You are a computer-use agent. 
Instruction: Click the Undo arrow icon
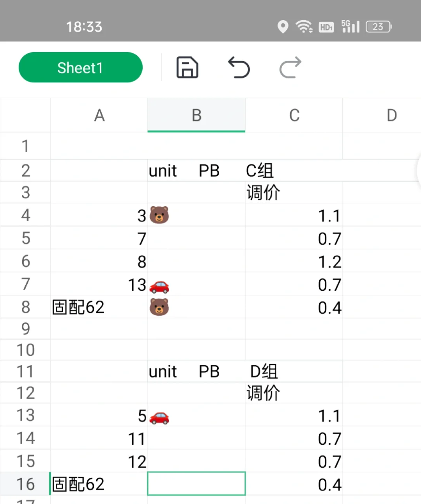pos(239,67)
